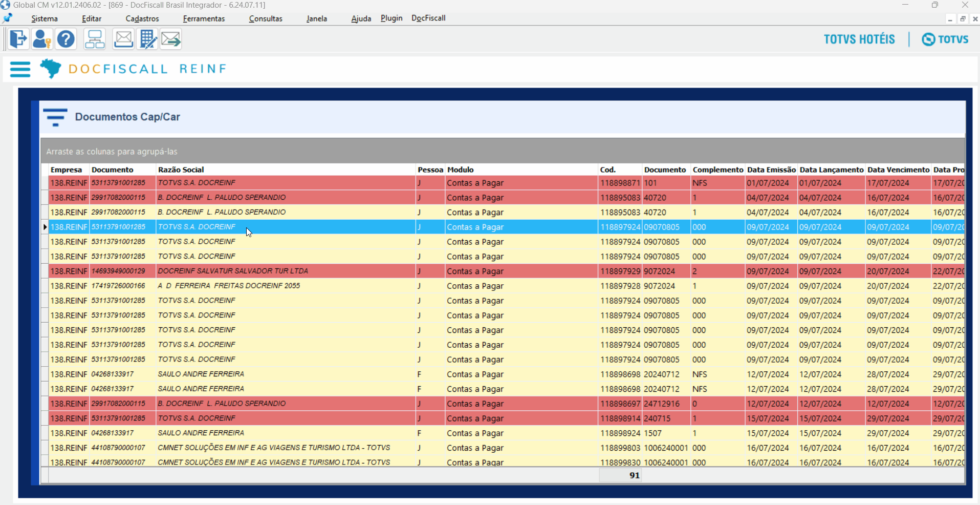
Task: Click document number 24712916
Action: click(666, 404)
